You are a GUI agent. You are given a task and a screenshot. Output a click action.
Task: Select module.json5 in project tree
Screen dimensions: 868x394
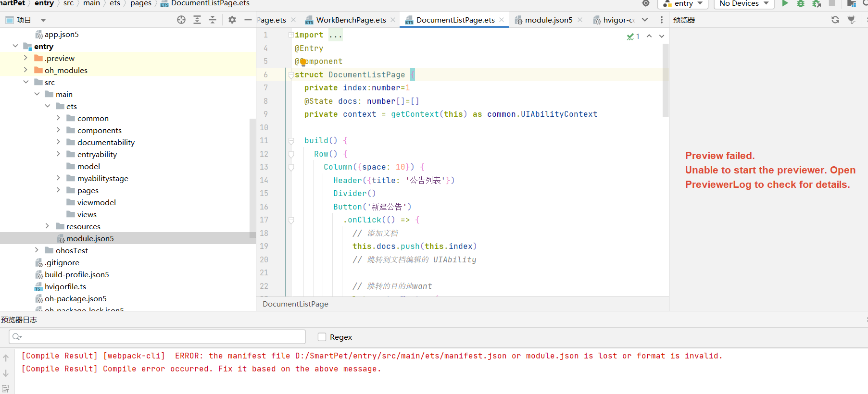tap(90, 238)
